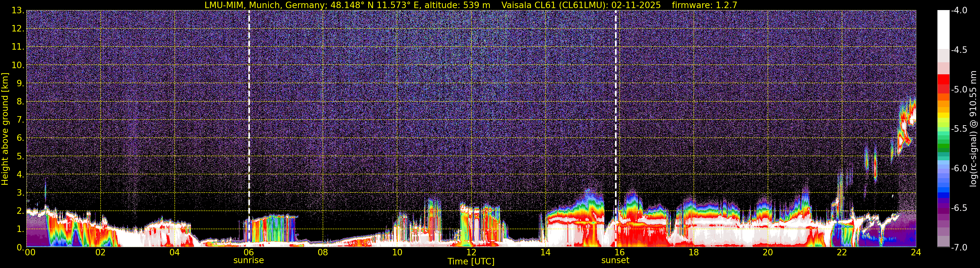
Task: Click the '5.' height axis tick label
Action: point(20,156)
